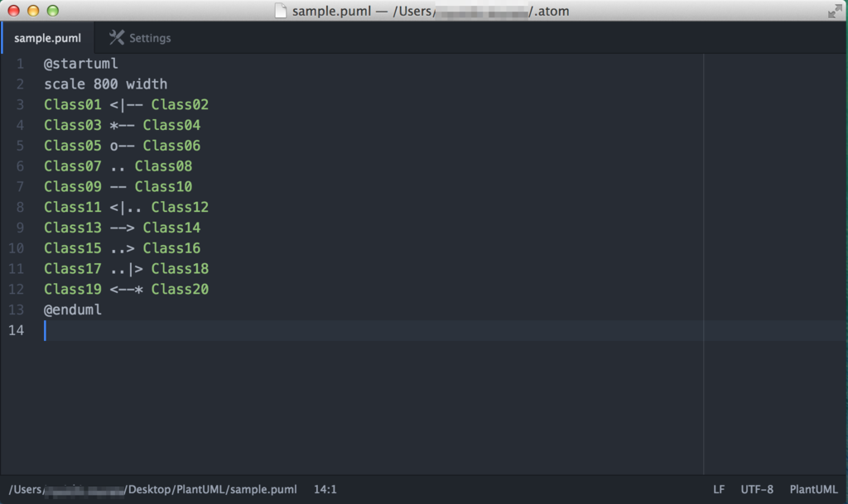
Task: Open the LF line ending selector
Action: pyautogui.click(x=719, y=489)
